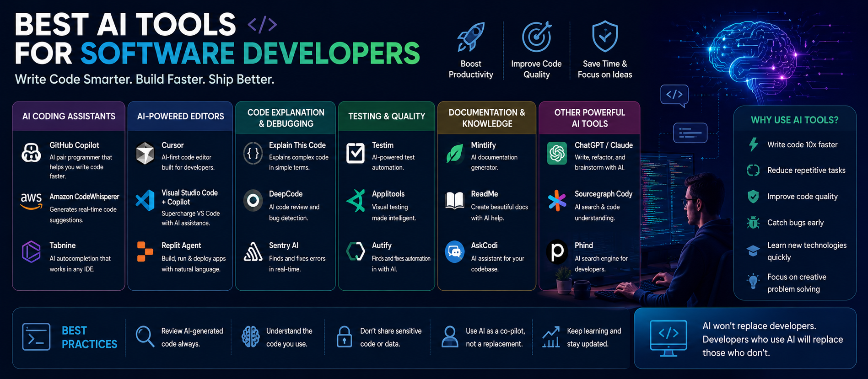Click the graduation cap Learn new technologies icon
This screenshot has height=379, width=868.
pos(753,251)
